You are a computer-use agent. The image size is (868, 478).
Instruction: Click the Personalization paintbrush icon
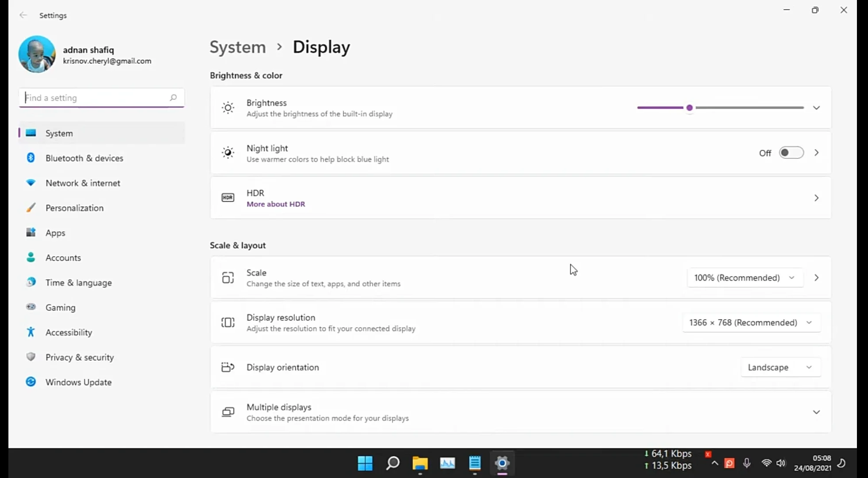click(31, 208)
